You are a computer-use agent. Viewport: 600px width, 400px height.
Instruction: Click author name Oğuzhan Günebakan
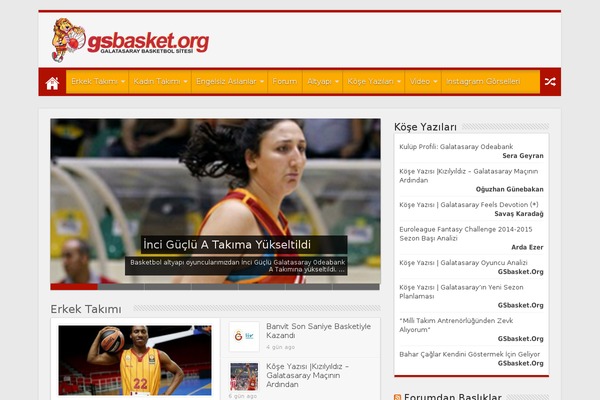pyautogui.click(x=509, y=189)
